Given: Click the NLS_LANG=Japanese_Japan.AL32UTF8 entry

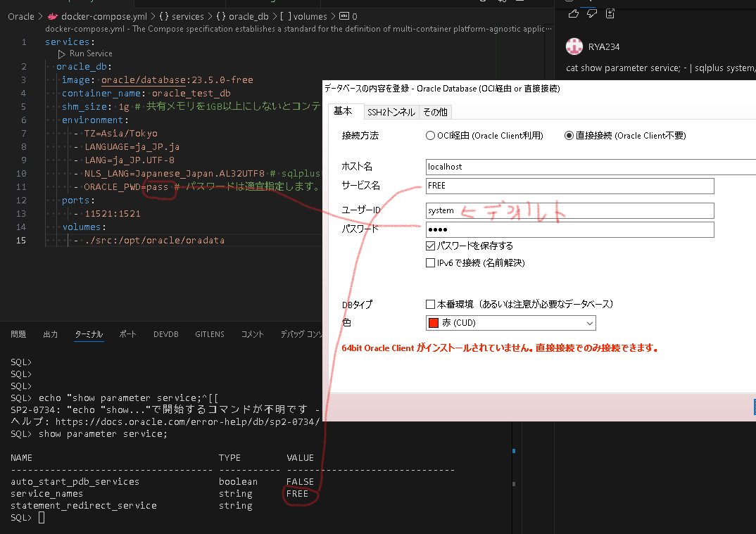Looking at the screenshot, I should click(175, 174).
